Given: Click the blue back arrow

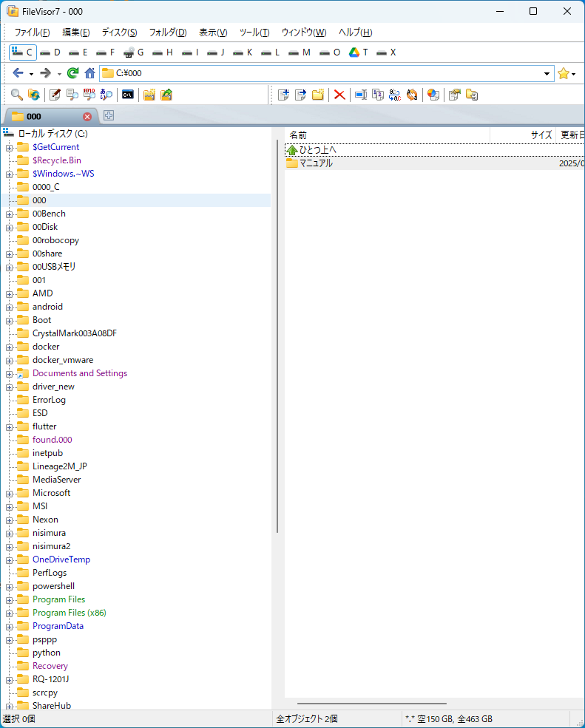Looking at the screenshot, I should (18, 73).
